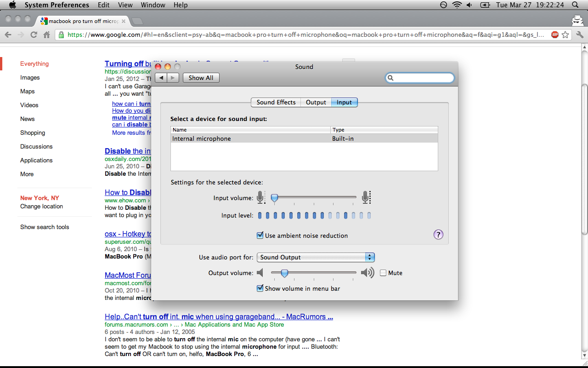588x368 pixels.
Task: Open the Discussions search filter
Action: (36, 146)
